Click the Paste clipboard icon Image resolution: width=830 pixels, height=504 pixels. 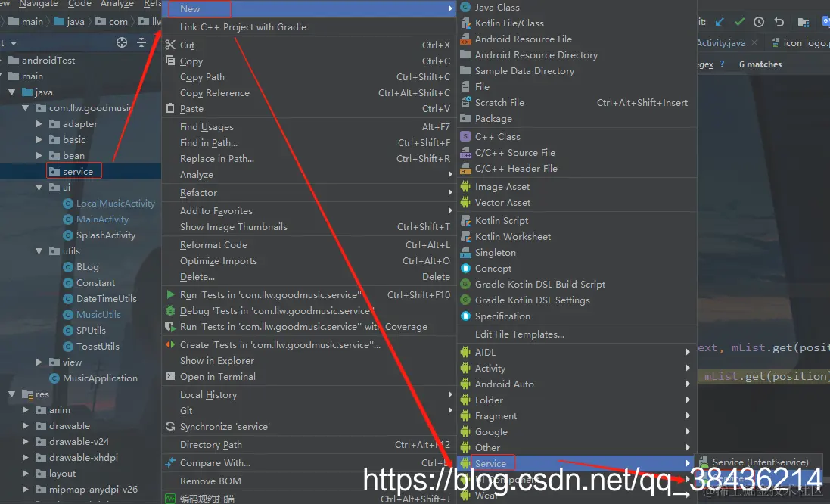pos(170,108)
